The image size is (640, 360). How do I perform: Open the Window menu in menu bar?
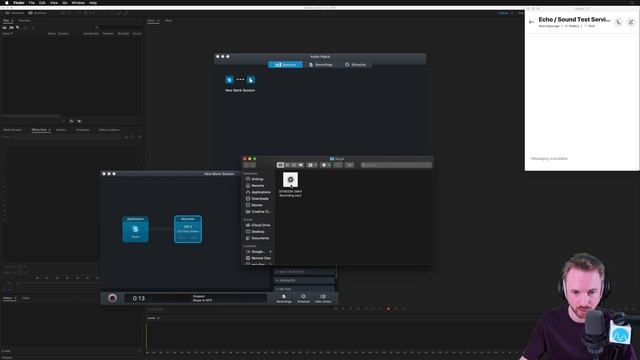click(78, 2)
